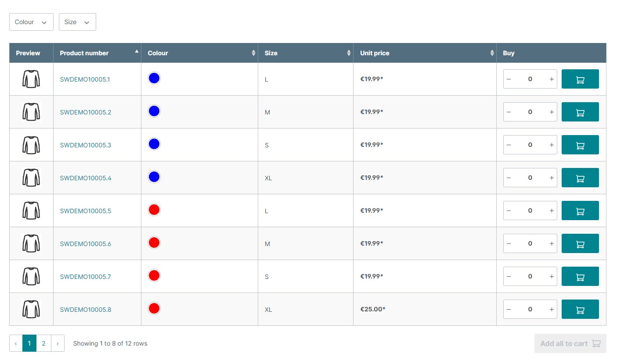Image resolution: width=617 pixels, height=364 pixels.
Task: Click quantity input field for SWDEMO10005.1
Action: [530, 79]
